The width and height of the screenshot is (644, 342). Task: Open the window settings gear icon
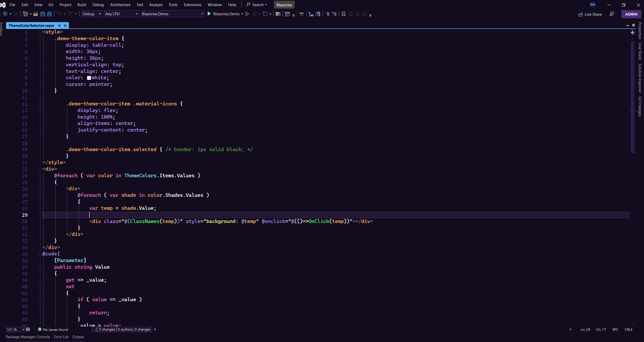(634, 25)
